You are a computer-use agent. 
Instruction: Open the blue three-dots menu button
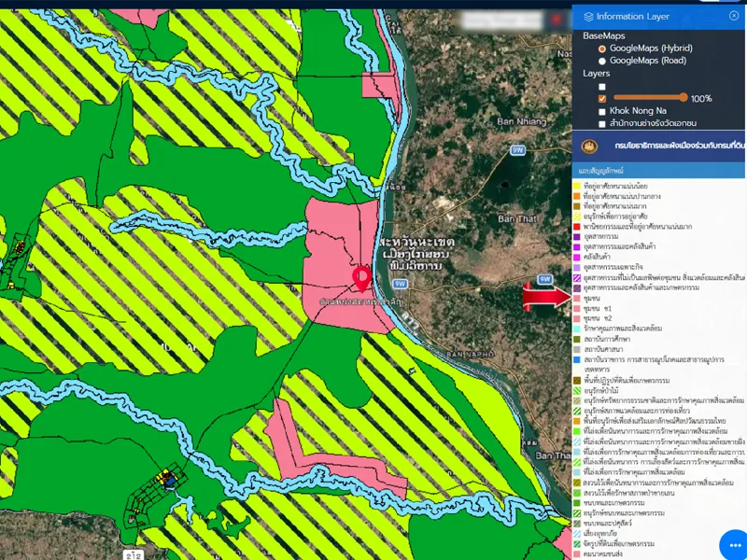734,545
